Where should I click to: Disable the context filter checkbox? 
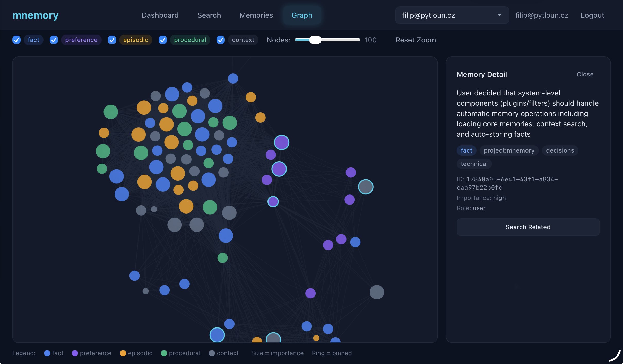[221, 40]
